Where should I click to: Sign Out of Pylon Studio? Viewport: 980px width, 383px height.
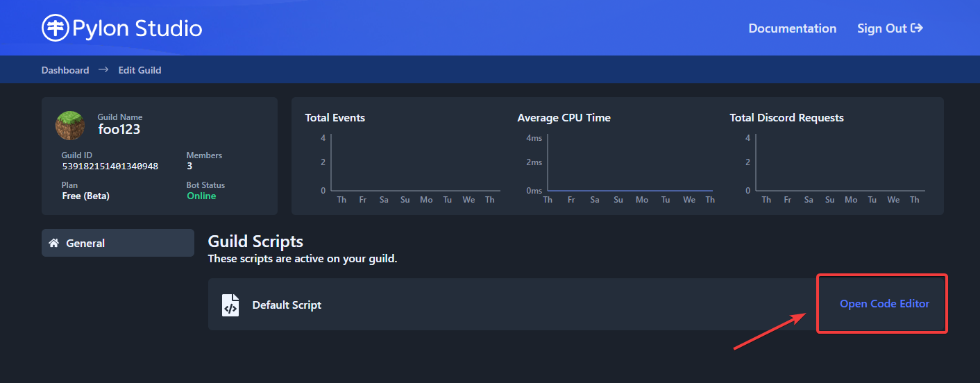(x=882, y=28)
